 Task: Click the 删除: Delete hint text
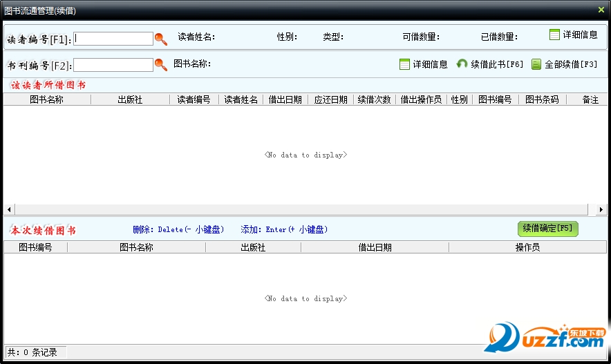(x=178, y=229)
